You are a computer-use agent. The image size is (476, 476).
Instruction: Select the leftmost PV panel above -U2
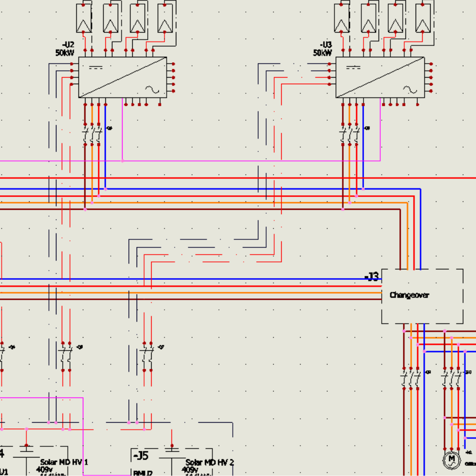[x=84, y=18]
